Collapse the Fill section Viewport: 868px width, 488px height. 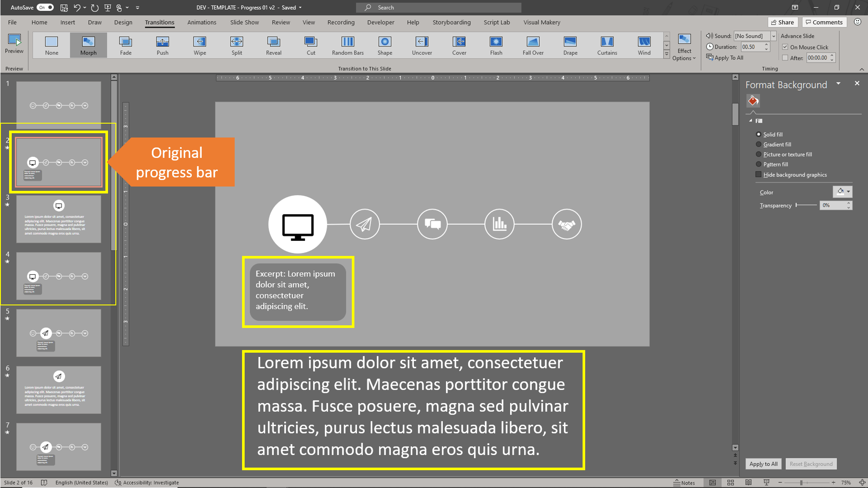click(750, 121)
